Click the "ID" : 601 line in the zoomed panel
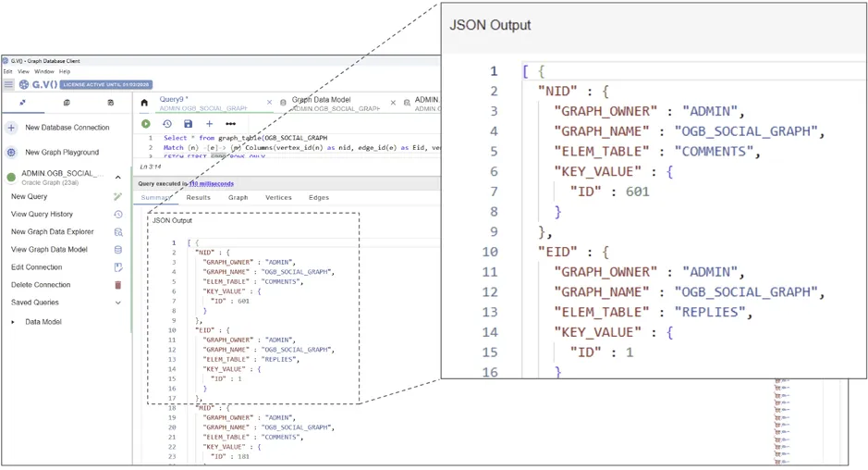The width and height of the screenshot is (868, 470). tap(609, 192)
